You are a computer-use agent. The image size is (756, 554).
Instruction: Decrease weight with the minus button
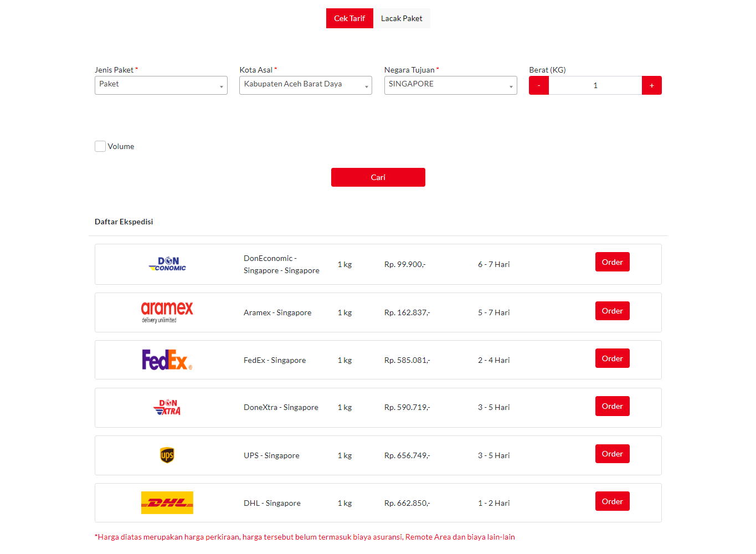(x=538, y=85)
